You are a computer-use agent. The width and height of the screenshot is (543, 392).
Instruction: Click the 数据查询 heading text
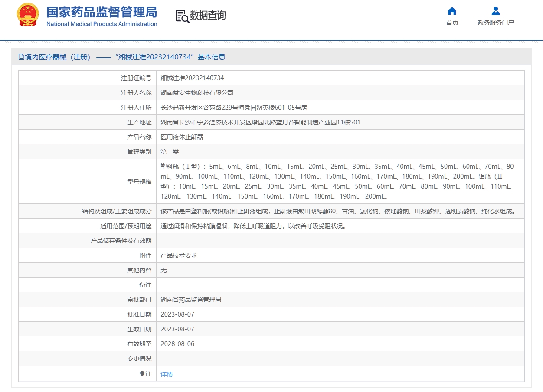(208, 16)
